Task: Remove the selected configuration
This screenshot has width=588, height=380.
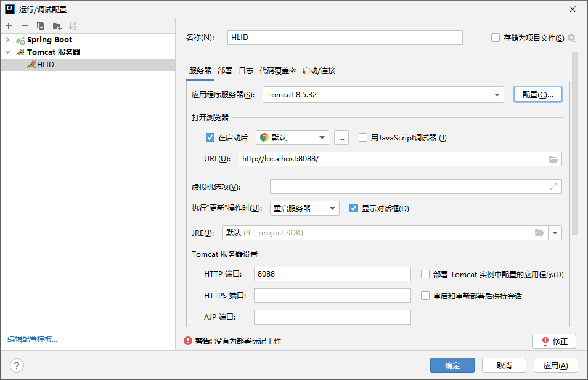Action: [x=25, y=26]
